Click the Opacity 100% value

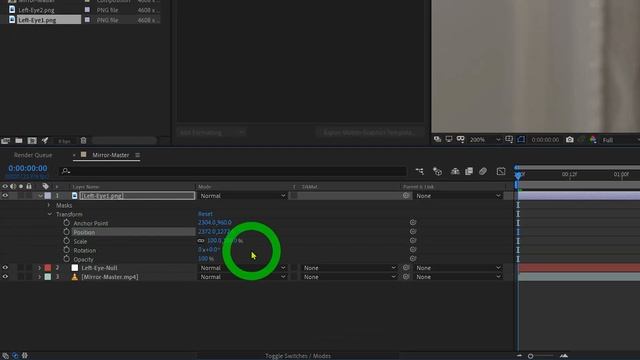(206, 259)
